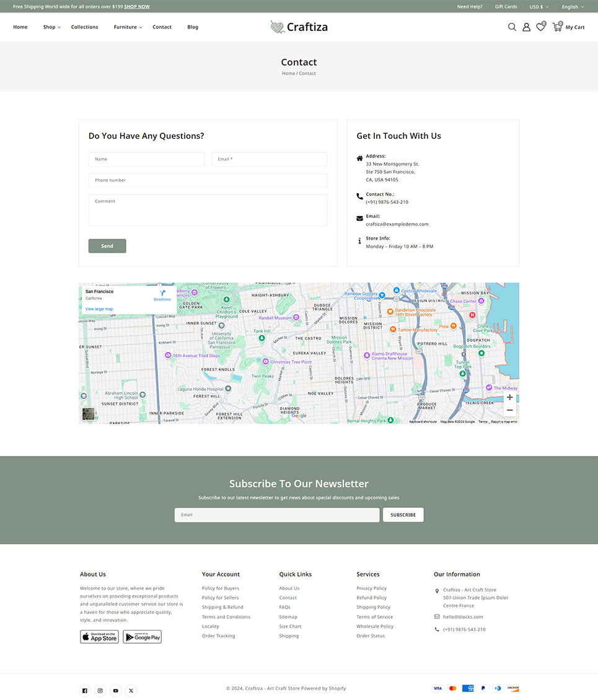Download via the App Store badge

[99, 637]
